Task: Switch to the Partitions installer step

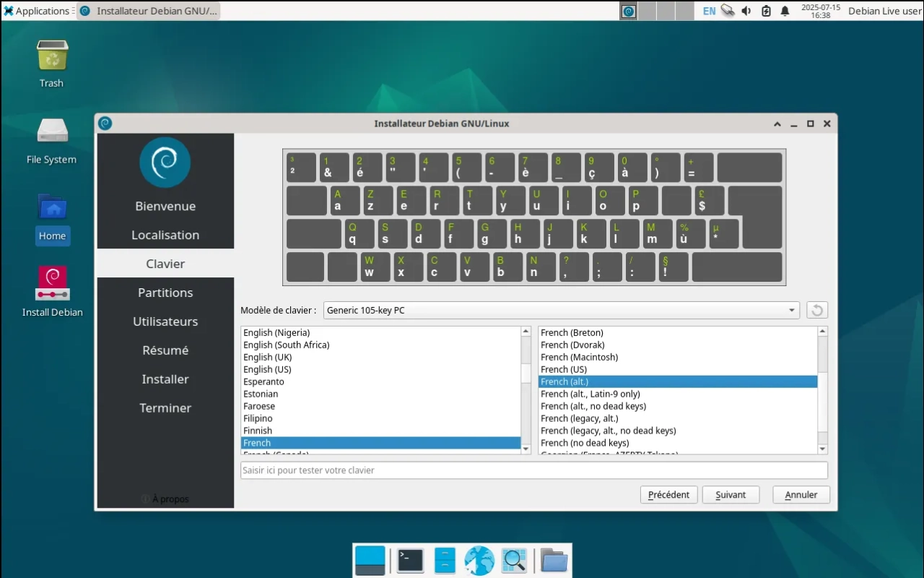Action: click(x=165, y=293)
